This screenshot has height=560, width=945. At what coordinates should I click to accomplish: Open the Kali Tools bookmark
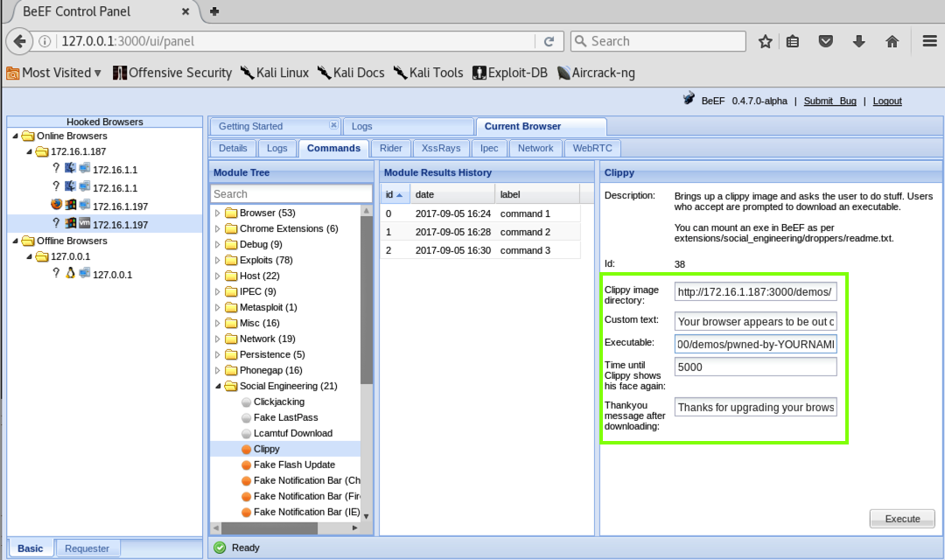(429, 73)
